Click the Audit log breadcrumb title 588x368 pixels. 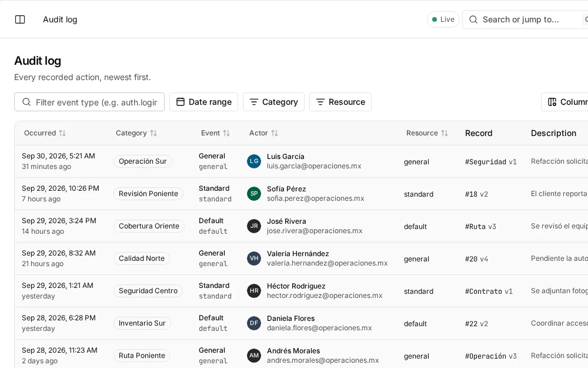click(x=60, y=19)
